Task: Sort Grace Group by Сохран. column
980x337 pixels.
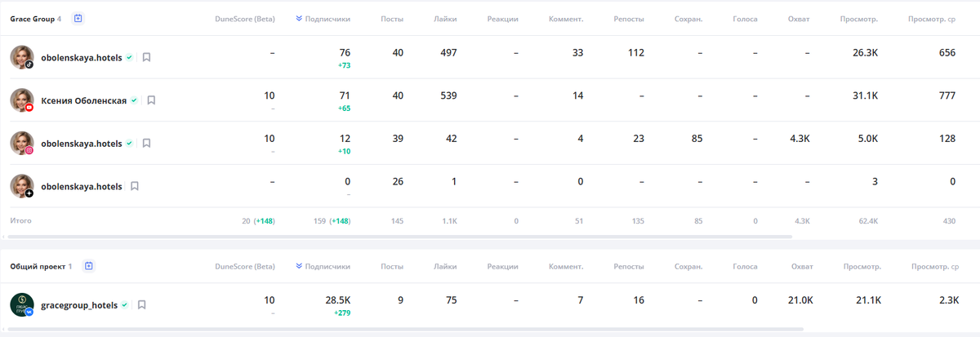Action: click(689, 18)
